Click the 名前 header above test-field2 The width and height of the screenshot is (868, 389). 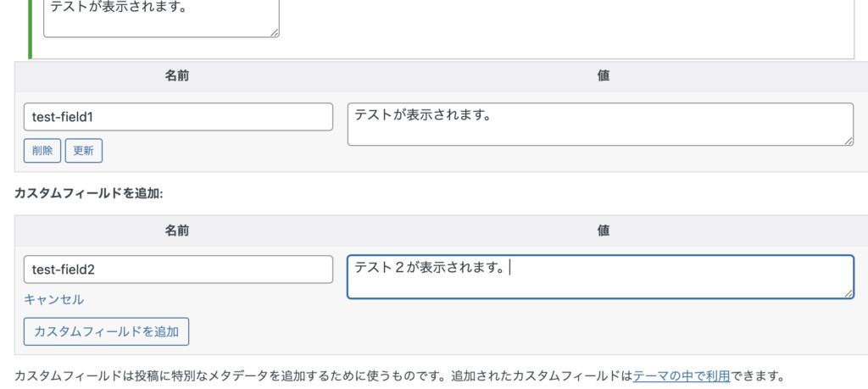coord(177,231)
